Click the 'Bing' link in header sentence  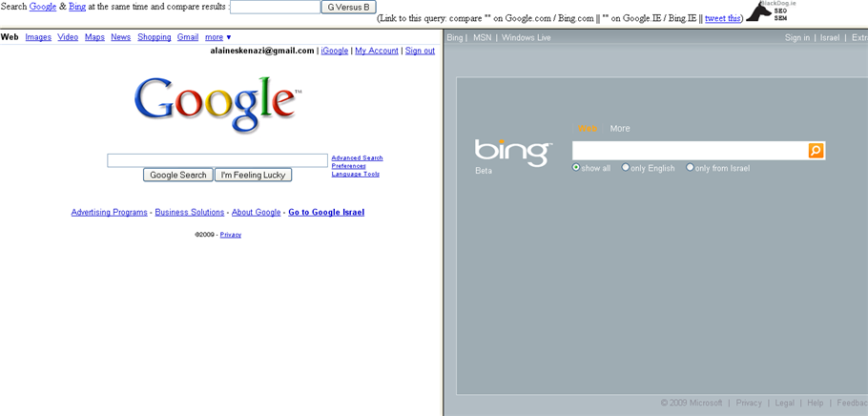pyautogui.click(x=77, y=7)
